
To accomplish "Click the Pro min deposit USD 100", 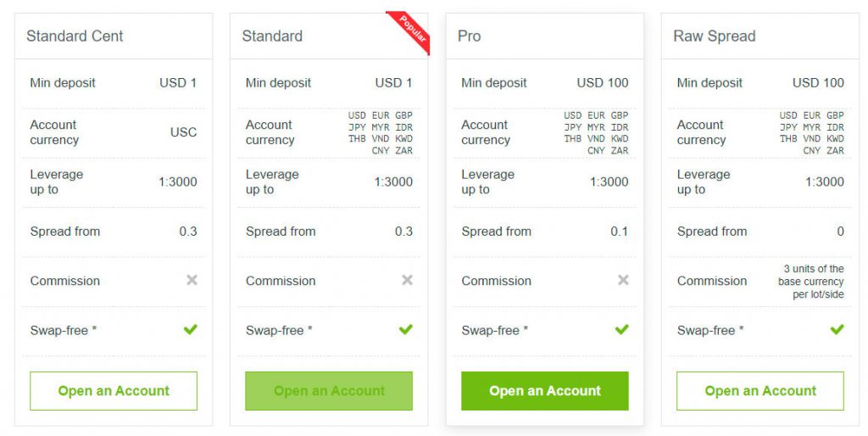I will 603,83.
